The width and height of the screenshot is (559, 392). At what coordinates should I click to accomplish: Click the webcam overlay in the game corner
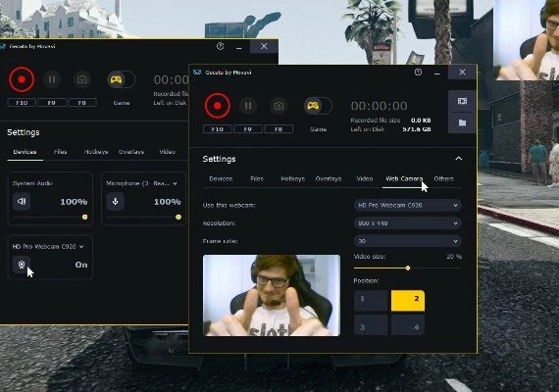coord(527,40)
